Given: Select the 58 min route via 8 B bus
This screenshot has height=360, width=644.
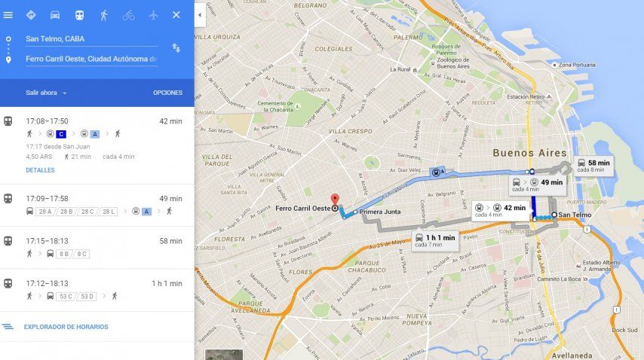Looking at the screenshot, I should pos(97,248).
